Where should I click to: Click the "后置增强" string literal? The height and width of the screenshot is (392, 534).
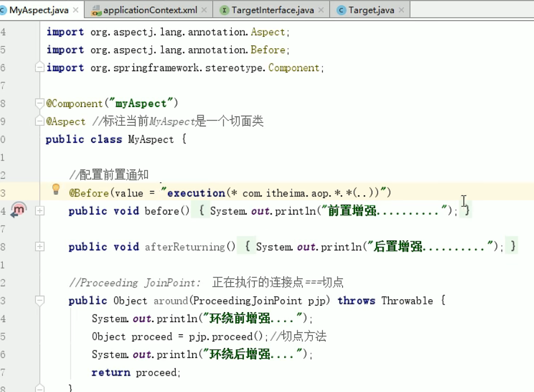click(430, 246)
